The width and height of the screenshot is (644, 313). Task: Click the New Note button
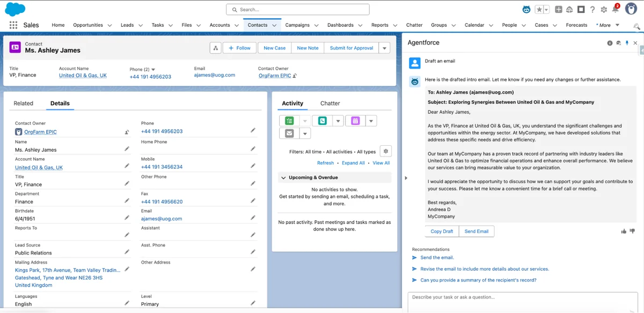308,48
